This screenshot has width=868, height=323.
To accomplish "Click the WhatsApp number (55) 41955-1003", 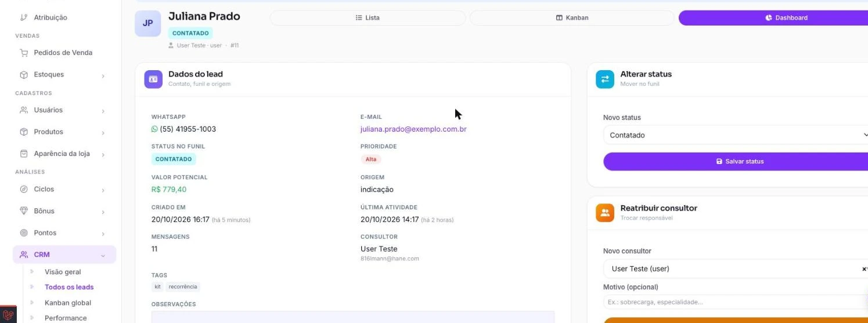I will pos(188,129).
